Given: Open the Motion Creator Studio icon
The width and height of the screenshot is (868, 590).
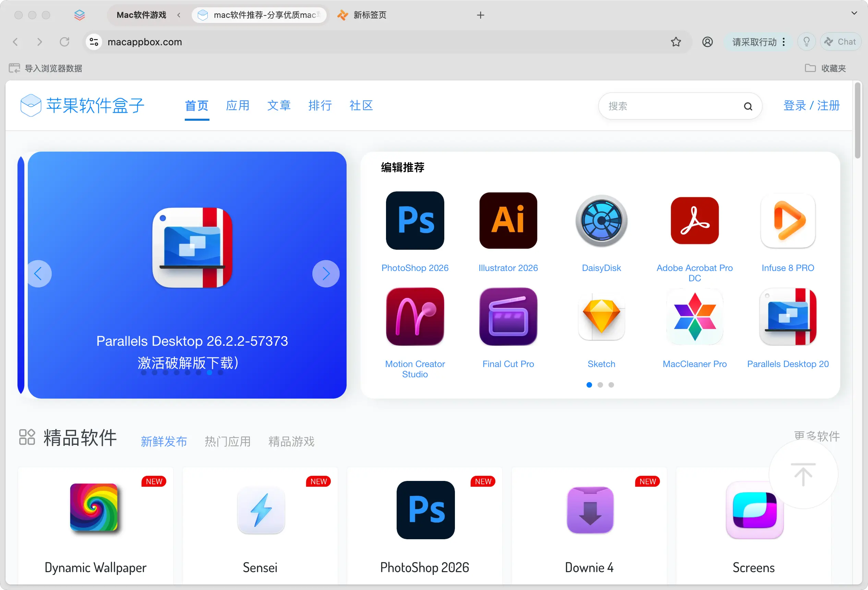Looking at the screenshot, I should 414,317.
